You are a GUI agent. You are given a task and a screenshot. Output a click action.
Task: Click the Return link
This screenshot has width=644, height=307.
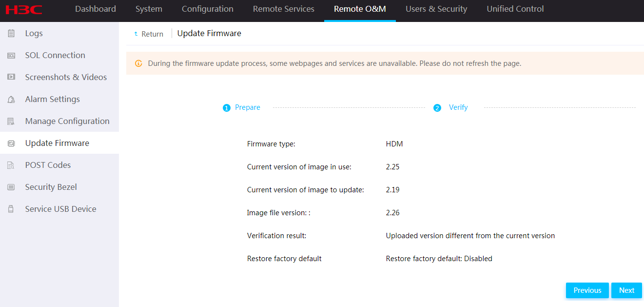pyautogui.click(x=149, y=34)
